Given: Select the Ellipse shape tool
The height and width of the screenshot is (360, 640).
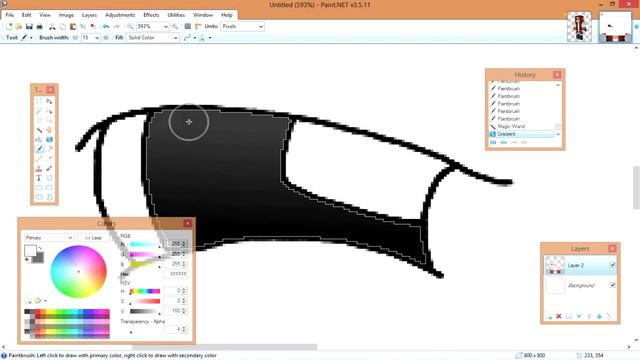Looking at the screenshot, I should [x=39, y=197].
